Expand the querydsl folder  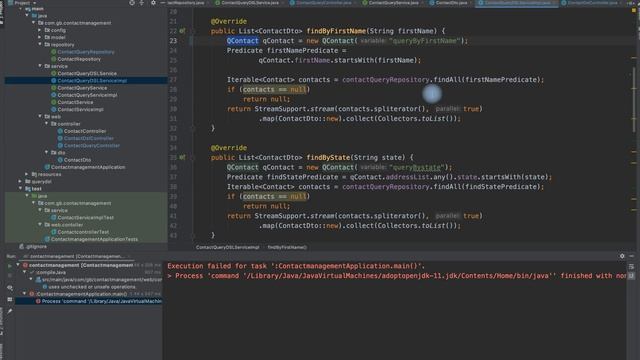20,181
